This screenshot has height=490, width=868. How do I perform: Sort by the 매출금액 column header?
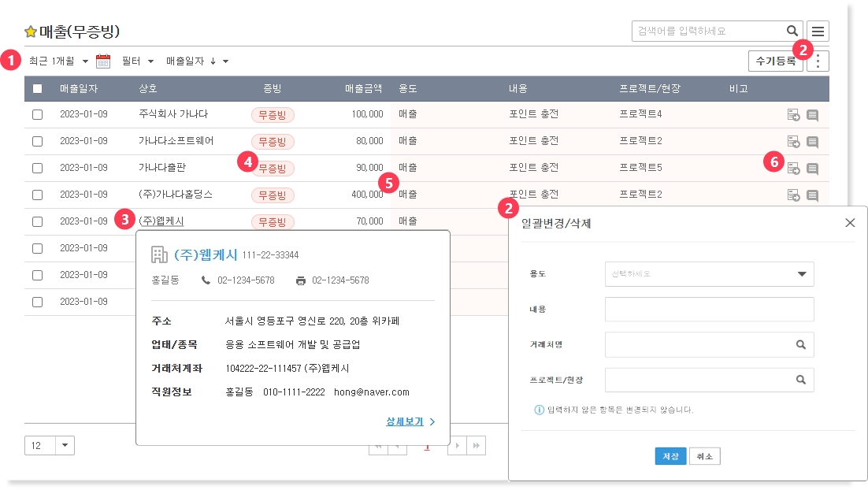coord(363,88)
